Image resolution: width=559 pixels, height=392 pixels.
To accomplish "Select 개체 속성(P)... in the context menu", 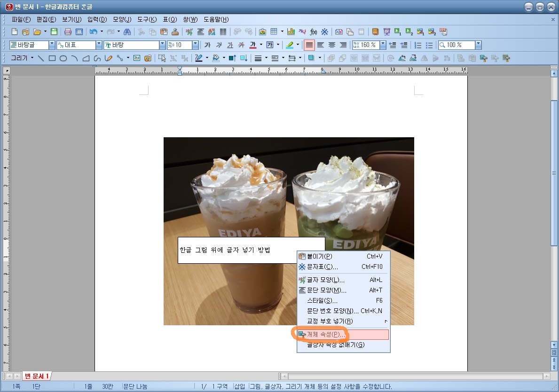I will [343, 335].
